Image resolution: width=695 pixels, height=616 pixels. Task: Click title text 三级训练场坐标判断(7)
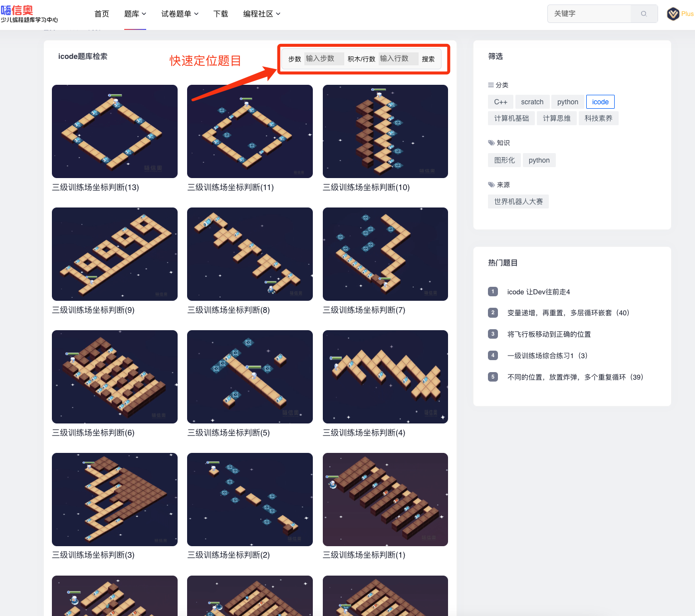pyautogui.click(x=364, y=310)
